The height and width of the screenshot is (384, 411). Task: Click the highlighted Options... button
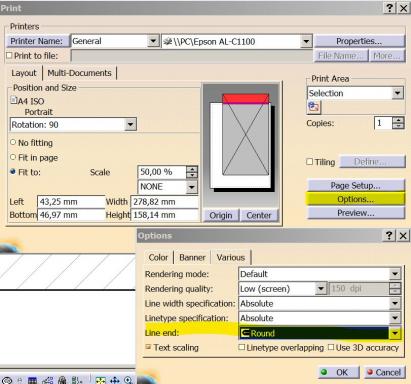tap(355, 199)
